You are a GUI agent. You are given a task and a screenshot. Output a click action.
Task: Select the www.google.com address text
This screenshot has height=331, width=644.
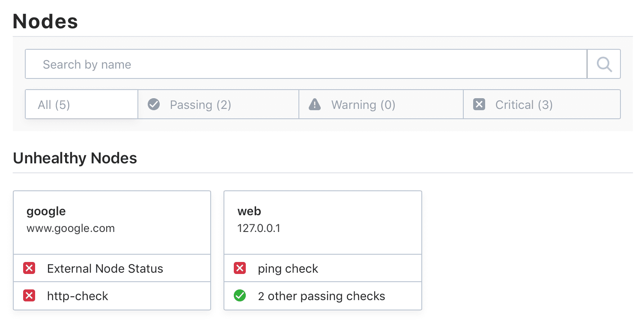71,228
